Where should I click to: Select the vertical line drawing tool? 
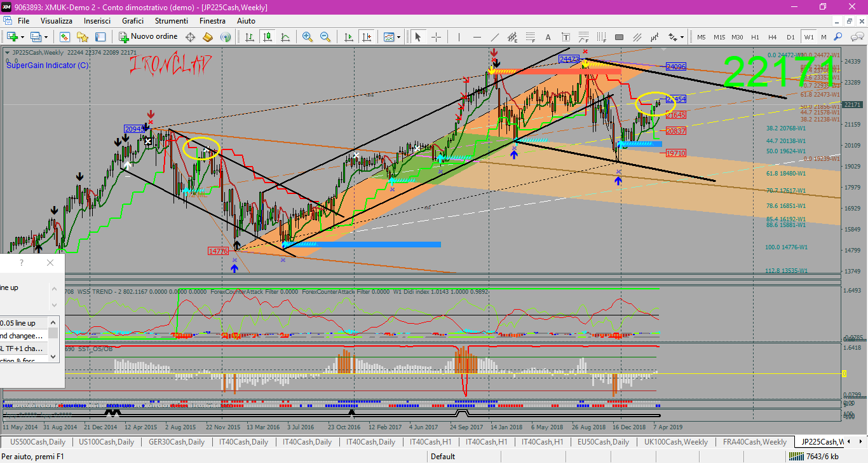coord(459,37)
